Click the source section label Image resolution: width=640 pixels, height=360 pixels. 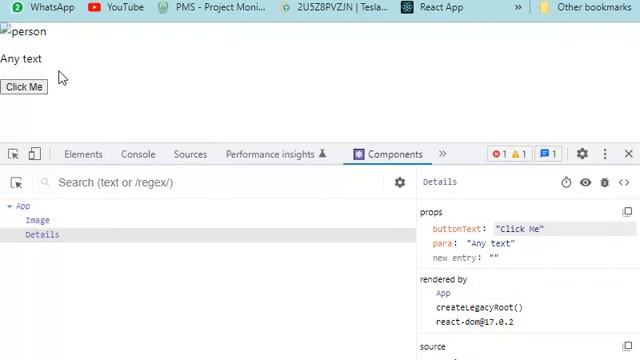432,347
